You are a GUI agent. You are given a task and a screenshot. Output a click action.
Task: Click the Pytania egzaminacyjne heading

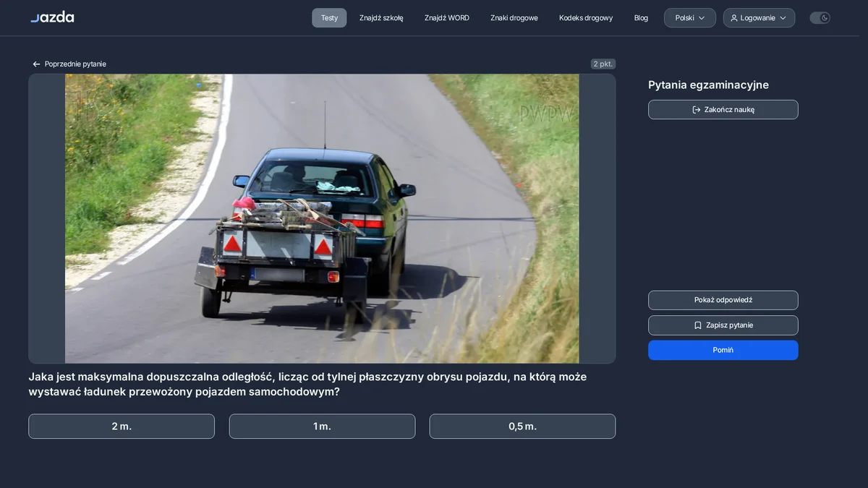(x=708, y=85)
